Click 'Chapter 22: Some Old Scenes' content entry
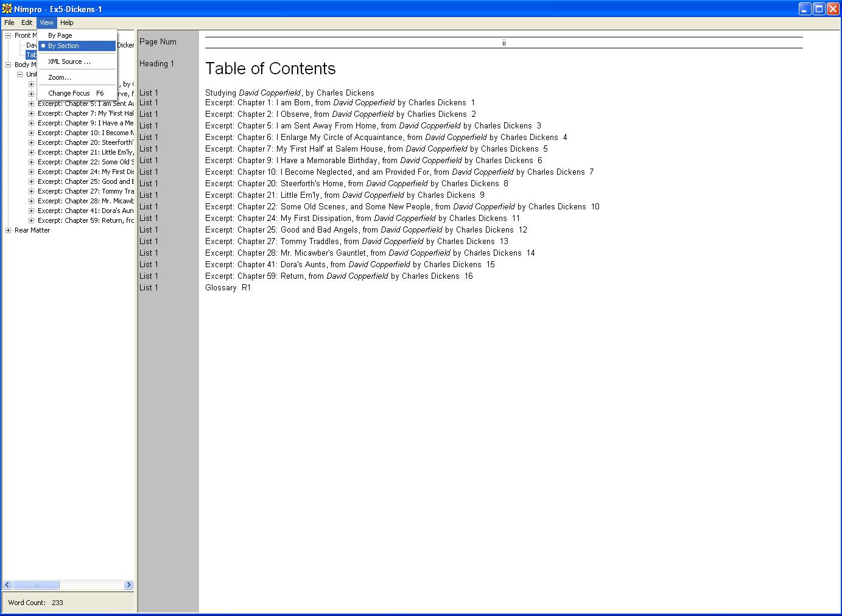842x616 pixels. 402,207
